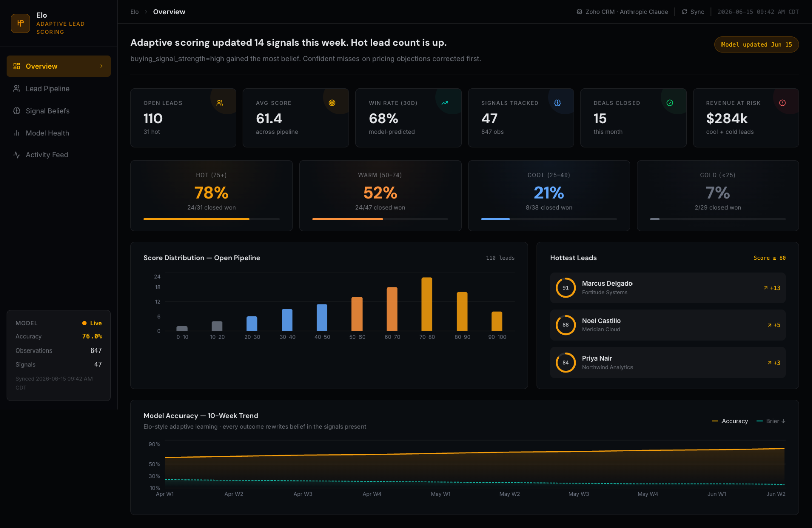Toggle the Accuracy legend series

point(730,421)
